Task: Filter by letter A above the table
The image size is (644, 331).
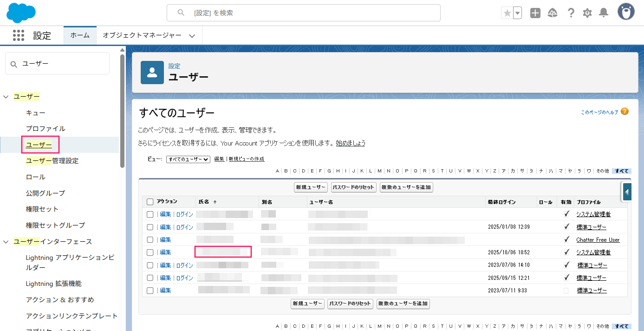Action: pos(278,171)
